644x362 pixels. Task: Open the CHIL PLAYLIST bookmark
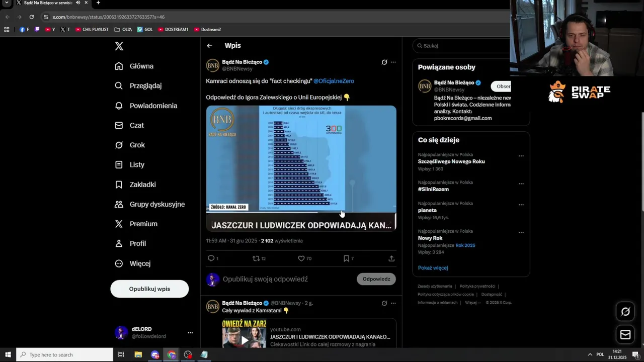(x=92, y=30)
